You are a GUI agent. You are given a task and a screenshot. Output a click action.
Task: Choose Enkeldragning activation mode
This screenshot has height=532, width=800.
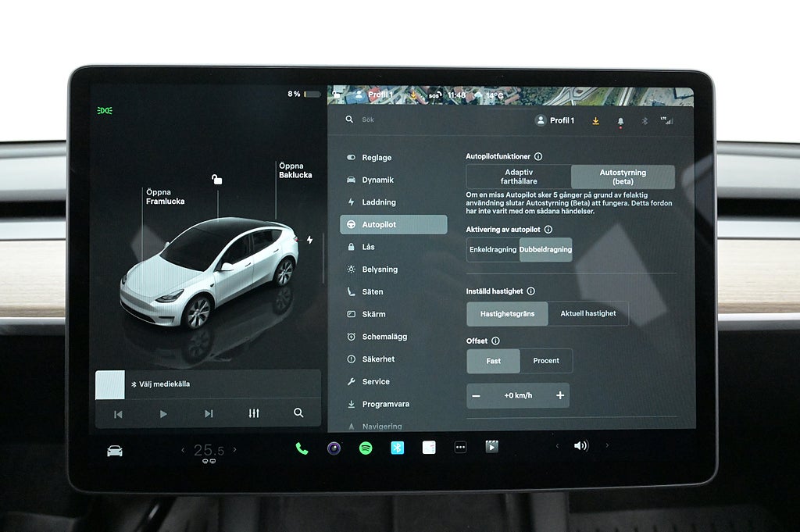[492, 250]
